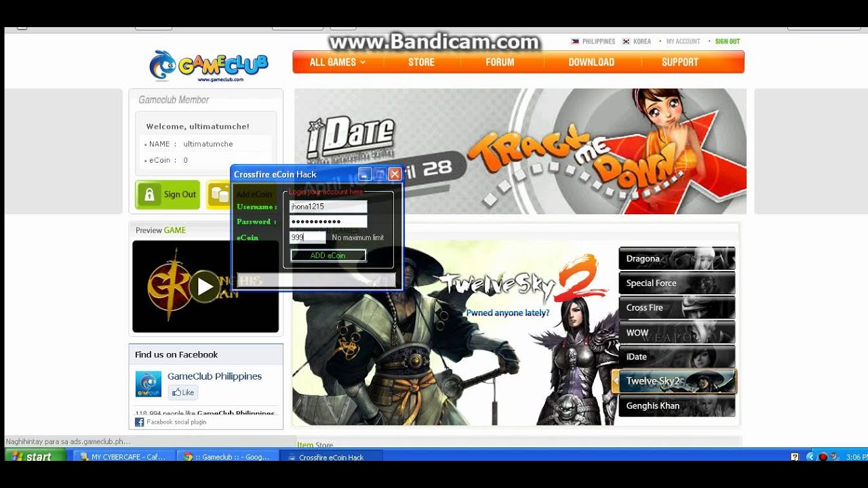Click the GameClub Philippines Facebook page avatar
Image resolution: width=868 pixels, height=488 pixels.
click(x=149, y=384)
